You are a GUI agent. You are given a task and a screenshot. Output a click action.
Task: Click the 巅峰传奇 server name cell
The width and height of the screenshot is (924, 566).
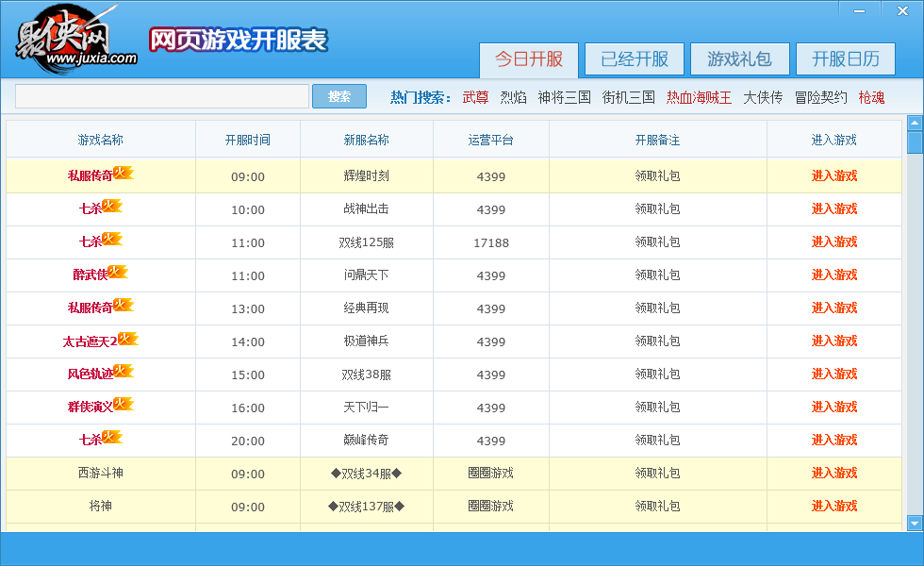(367, 440)
